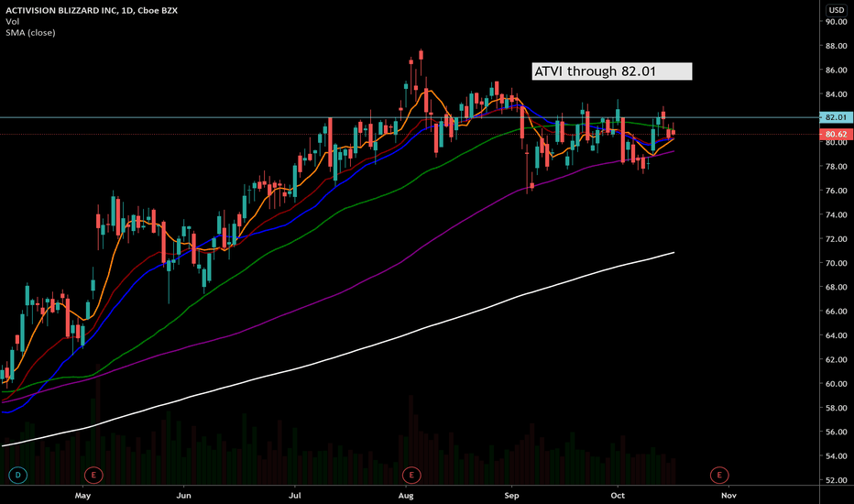Click the Jun label on time axis
This screenshot has height=504, width=854.
(183, 495)
